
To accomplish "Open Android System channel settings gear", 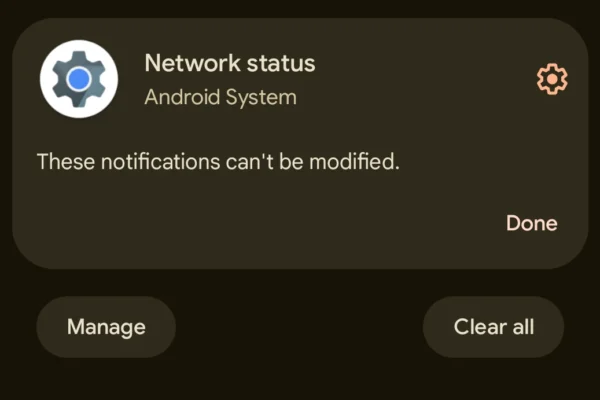I will tap(552, 79).
